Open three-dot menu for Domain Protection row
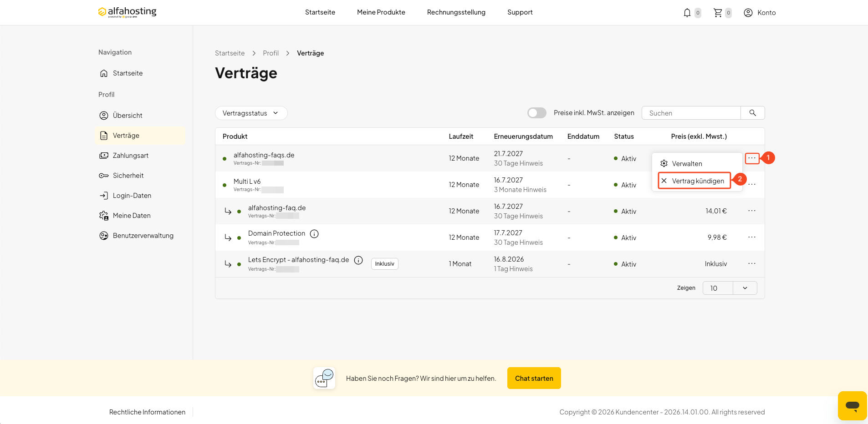868x424 pixels. 752,237
